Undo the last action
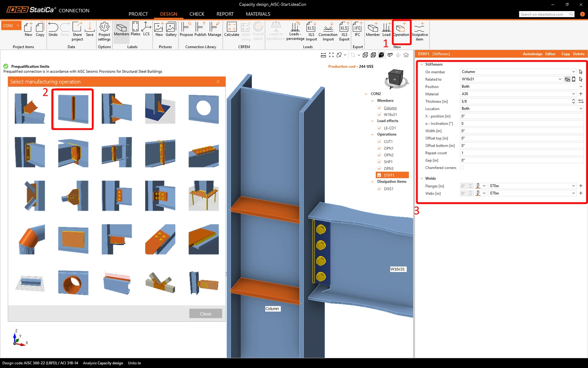Image resolution: width=588 pixels, height=368 pixels. [53, 29]
